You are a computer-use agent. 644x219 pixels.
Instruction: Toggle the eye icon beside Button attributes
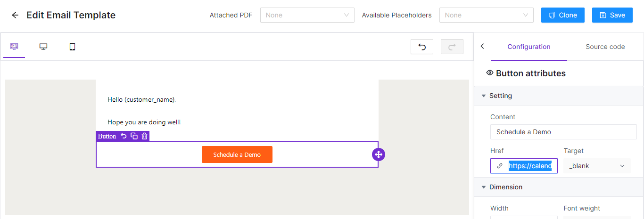(x=490, y=73)
